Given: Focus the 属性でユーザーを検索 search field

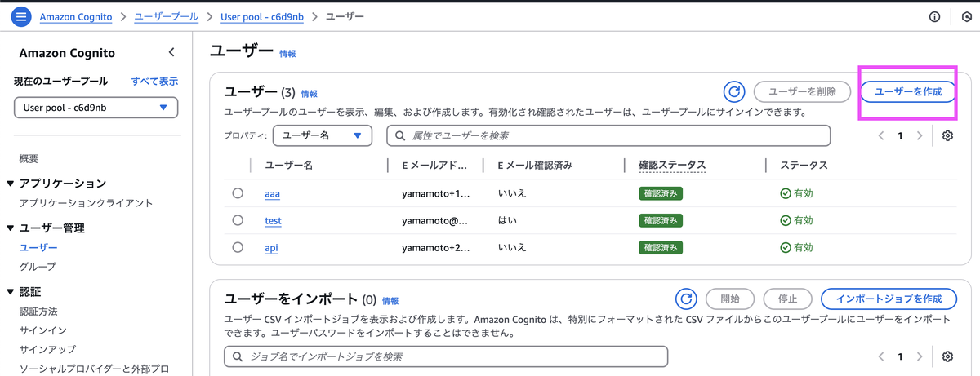Looking at the screenshot, I should [x=608, y=135].
